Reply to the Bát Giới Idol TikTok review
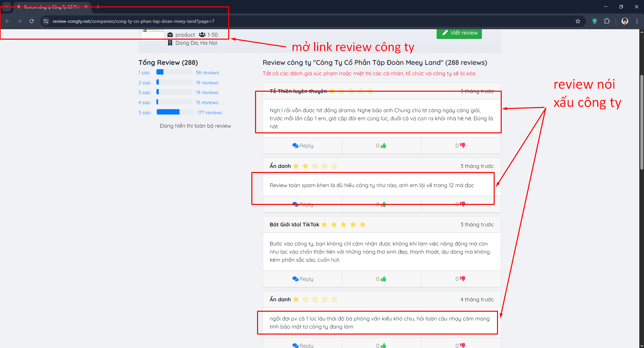 coord(303,279)
